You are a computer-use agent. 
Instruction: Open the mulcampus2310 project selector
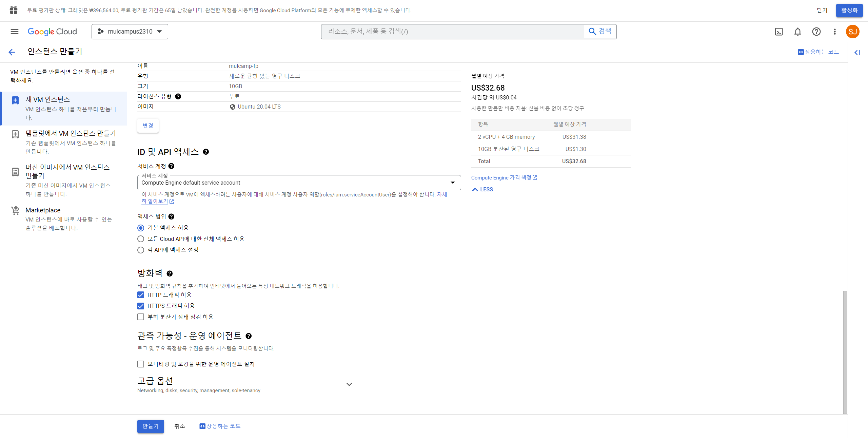pos(130,32)
